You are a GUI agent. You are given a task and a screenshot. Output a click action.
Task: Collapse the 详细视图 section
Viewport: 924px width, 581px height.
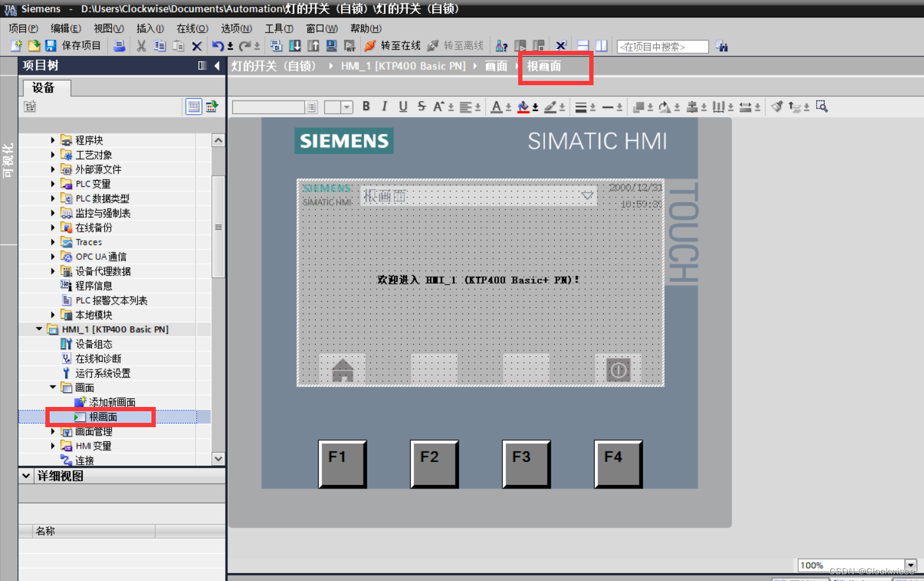[x=26, y=476]
